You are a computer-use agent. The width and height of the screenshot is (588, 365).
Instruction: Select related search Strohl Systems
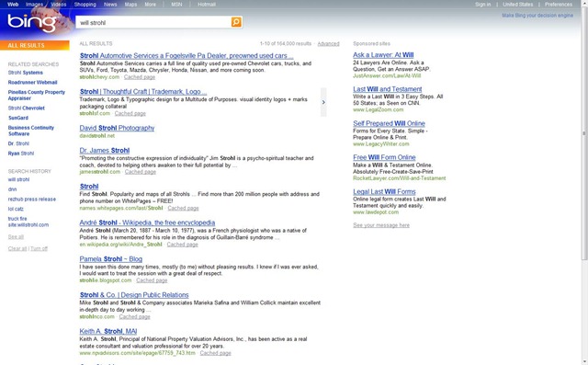point(25,73)
